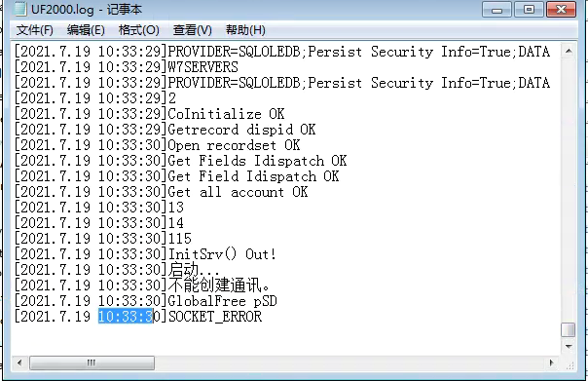The width and height of the screenshot is (588, 381).
Task: Maximize the UF2000.log Notepad window
Action: click(x=529, y=10)
